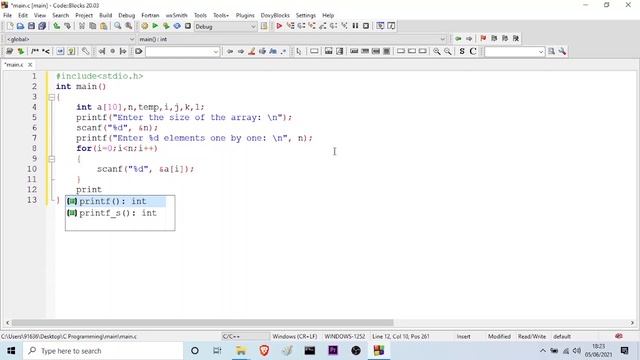Click the Build gear icon

click(x=144, y=26)
